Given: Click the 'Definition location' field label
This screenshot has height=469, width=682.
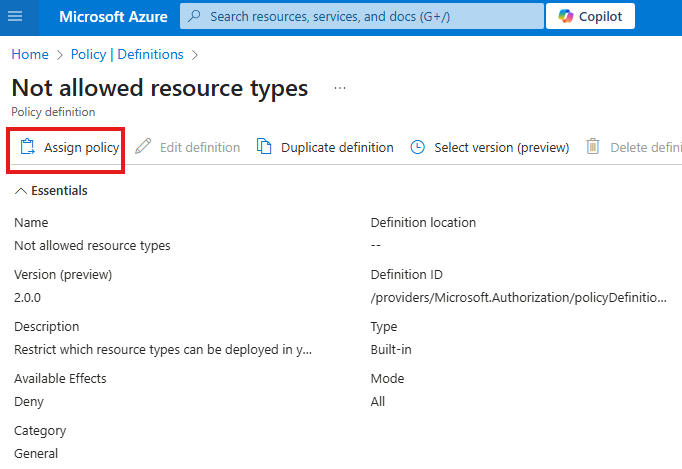Looking at the screenshot, I should click(423, 223).
